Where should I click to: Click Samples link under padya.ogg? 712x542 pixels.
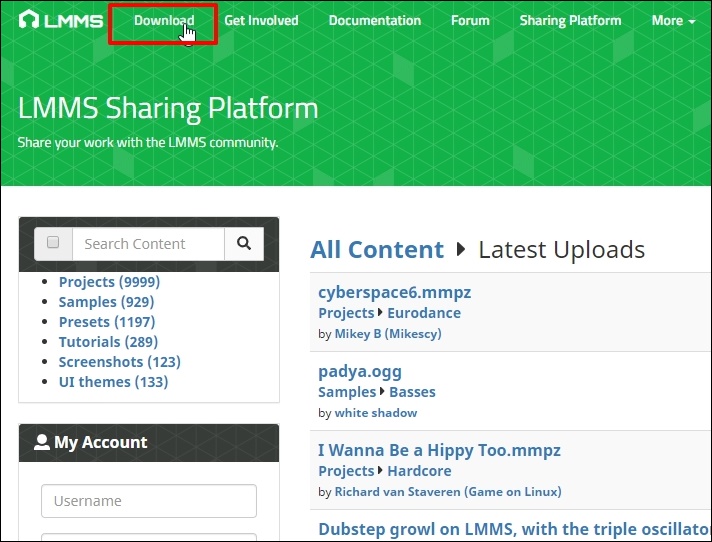tap(347, 392)
